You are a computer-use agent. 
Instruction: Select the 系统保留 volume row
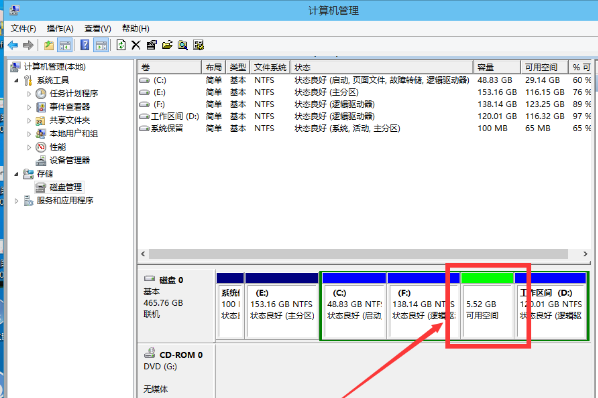point(364,128)
